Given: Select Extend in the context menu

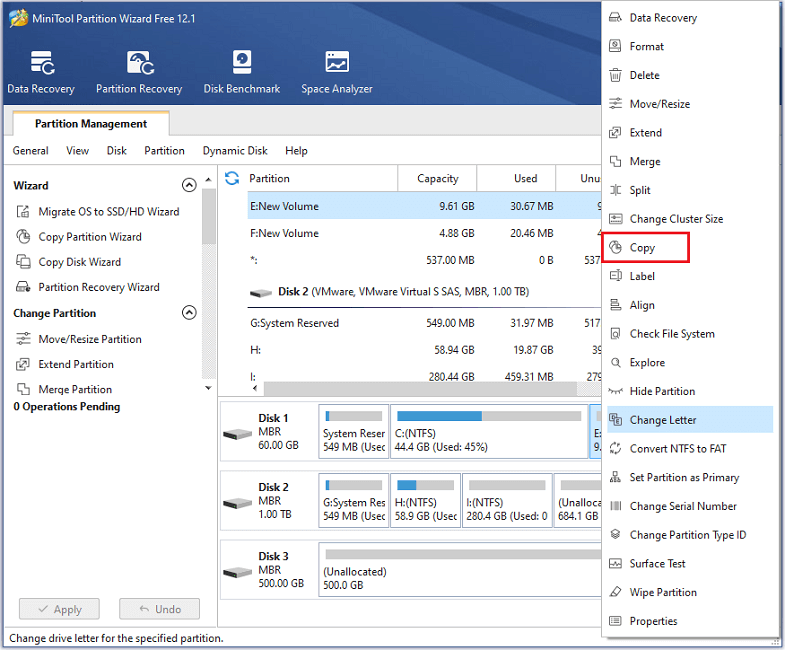Looking at the screenshot, I should coord(690,133).
